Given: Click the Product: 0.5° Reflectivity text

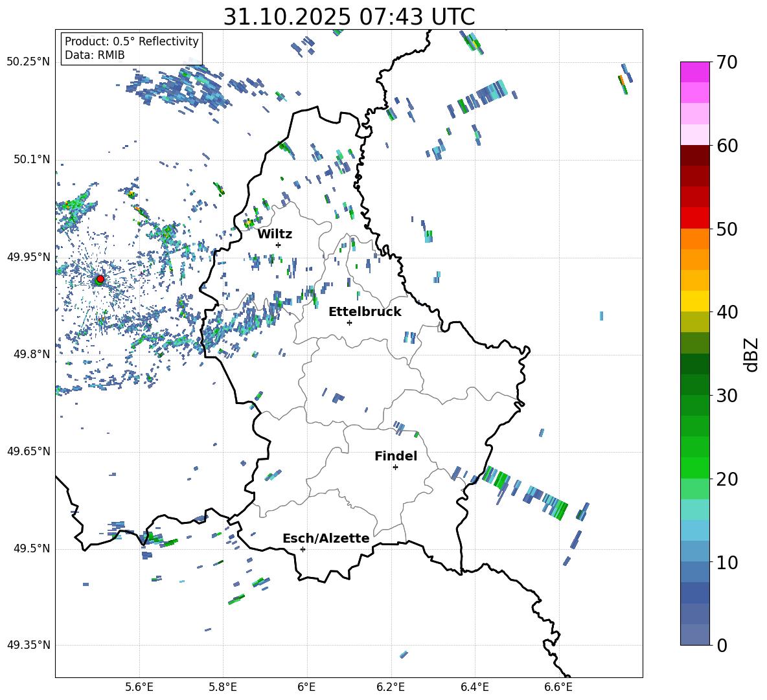Looking at the screenshot, I should click(x=132, y=41).
